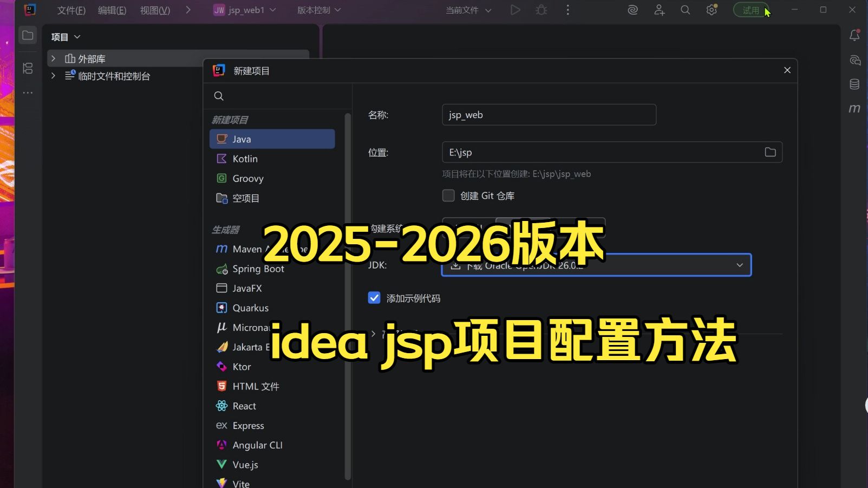
Task: Open the 编辑(E) menu
Action: coord(112,10)
